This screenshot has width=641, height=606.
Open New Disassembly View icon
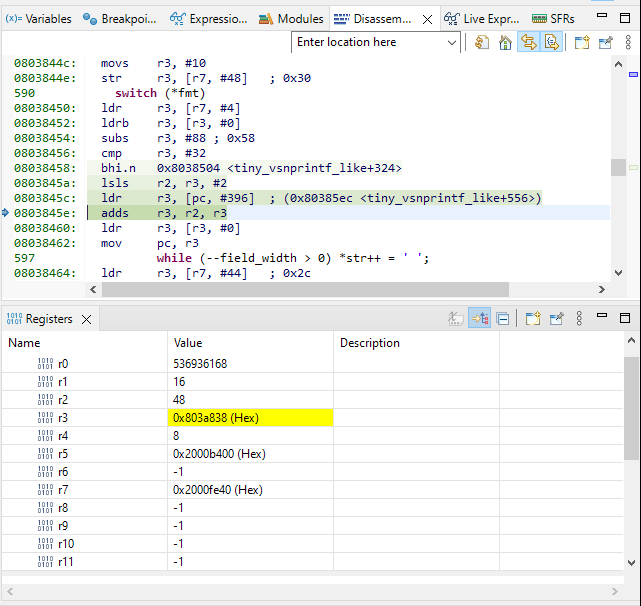[x=582, y=42]
